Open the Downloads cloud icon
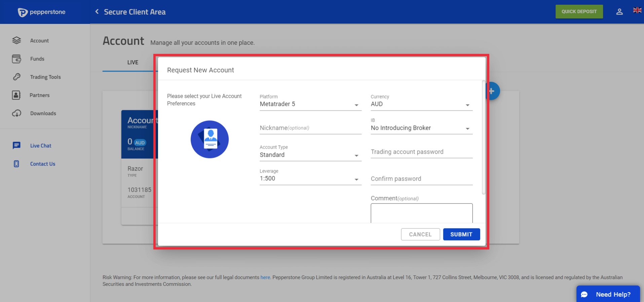This screenshot has width=644, height=302. click(x=16, y=113)
